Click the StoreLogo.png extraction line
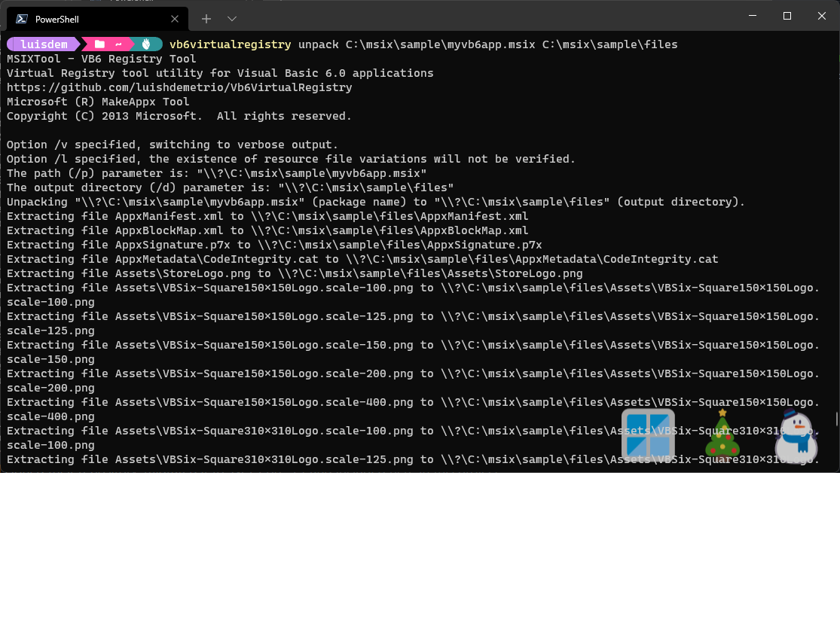The height and width of the screenshot is (637, 840). point(295,273)
